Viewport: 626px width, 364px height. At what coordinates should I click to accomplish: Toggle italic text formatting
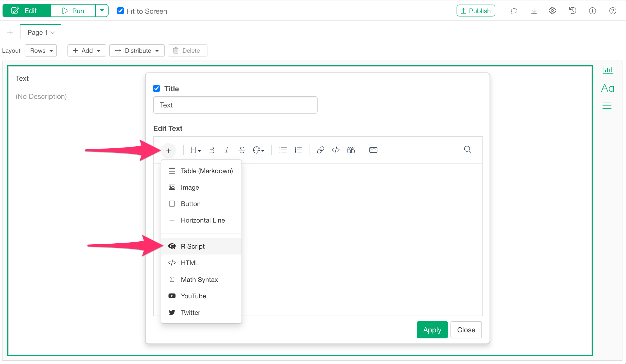click(x=227, y=150)
